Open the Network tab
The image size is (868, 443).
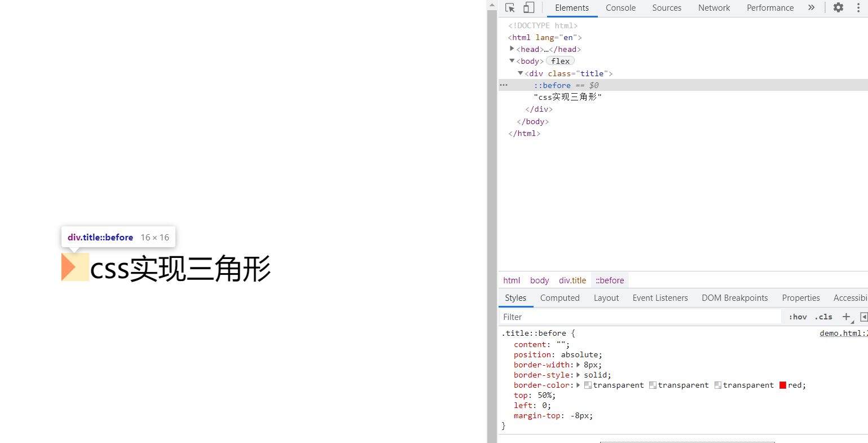(x=714, y=8)
